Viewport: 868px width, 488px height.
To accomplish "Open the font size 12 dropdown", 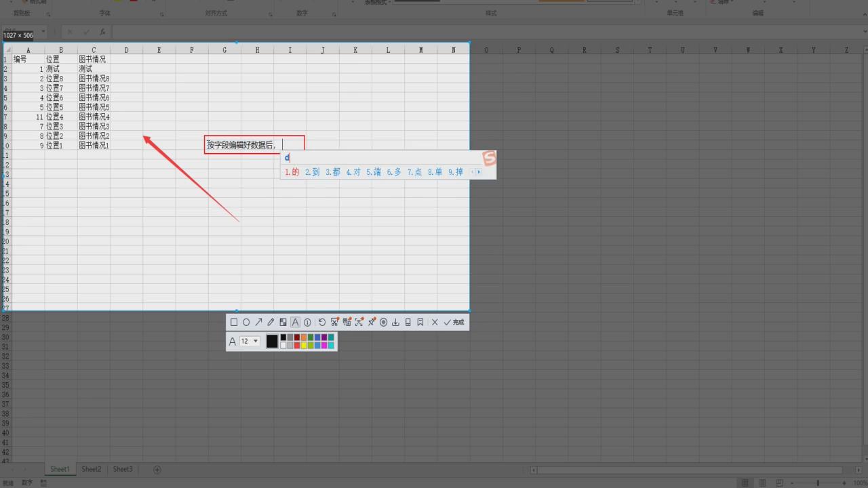I will 250,341.
